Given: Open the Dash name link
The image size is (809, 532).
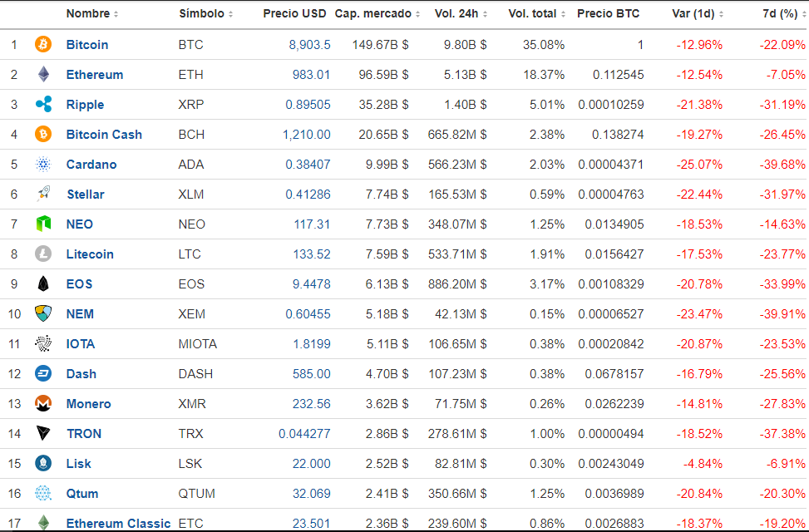Looking at the screenshot, I should [x=81, y=374].
